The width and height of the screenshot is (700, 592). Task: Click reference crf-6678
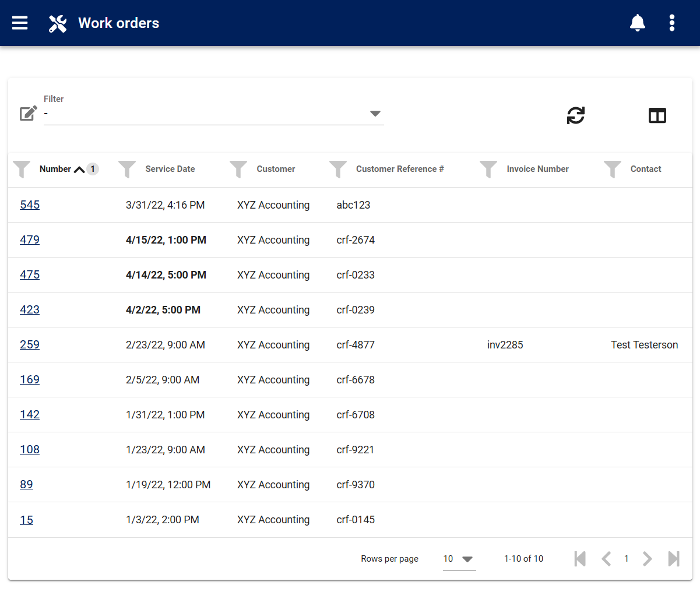(x=356, y=379)
